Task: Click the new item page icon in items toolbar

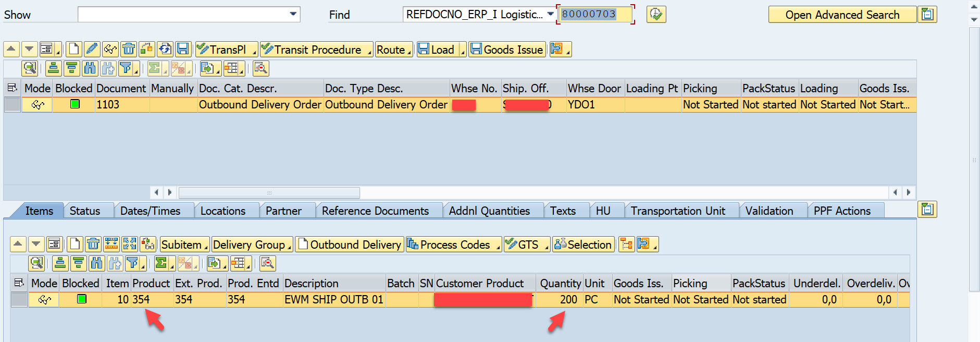Action: pos(75,244)
